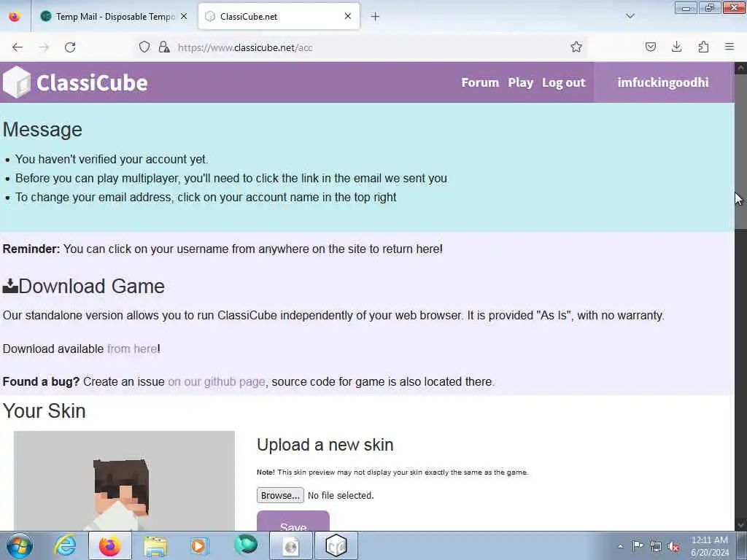Open the Play navigation link

520,82
